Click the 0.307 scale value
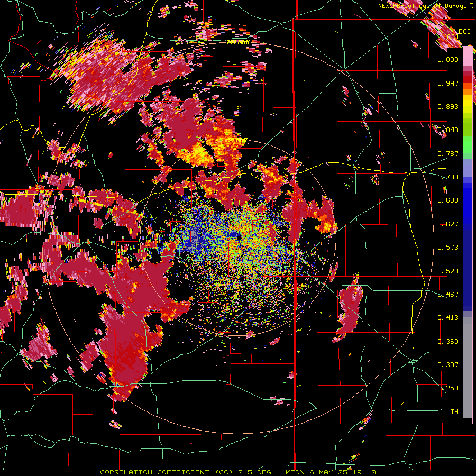 click(x=448, y=365)
